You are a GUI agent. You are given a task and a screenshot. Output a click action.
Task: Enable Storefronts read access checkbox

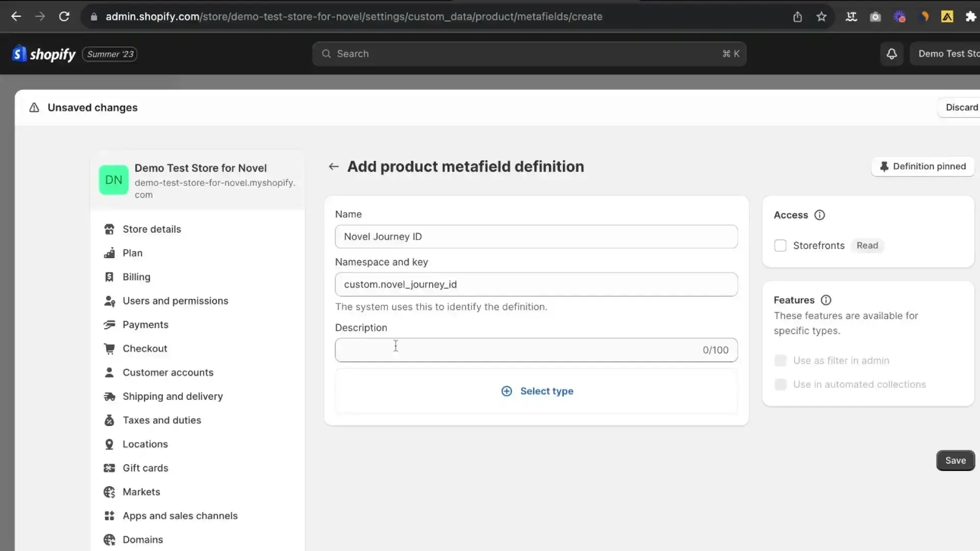point(780,245)
